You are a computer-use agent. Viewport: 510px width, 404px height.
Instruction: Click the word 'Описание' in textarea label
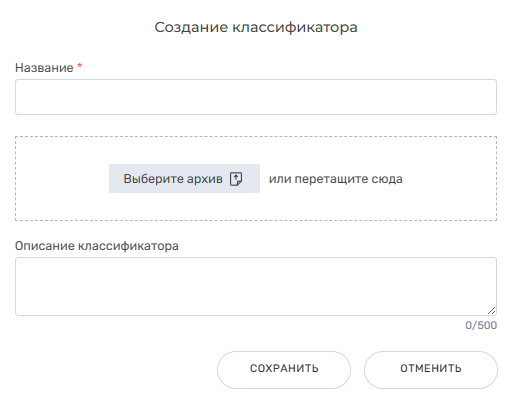tap(45, 246)
